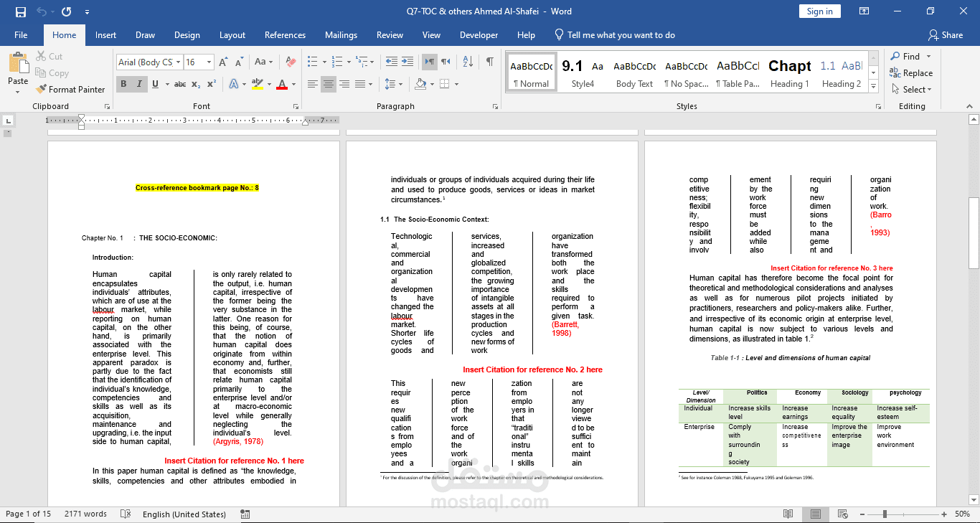Toggle Underline formatting
The height and width of the screenshot is (523, 980).
(156, 84)
